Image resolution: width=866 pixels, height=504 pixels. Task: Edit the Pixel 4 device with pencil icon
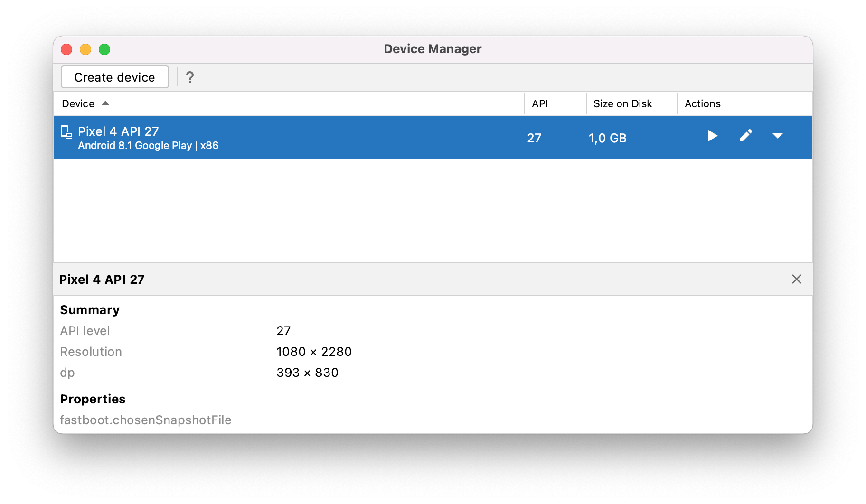click(745, 136)
